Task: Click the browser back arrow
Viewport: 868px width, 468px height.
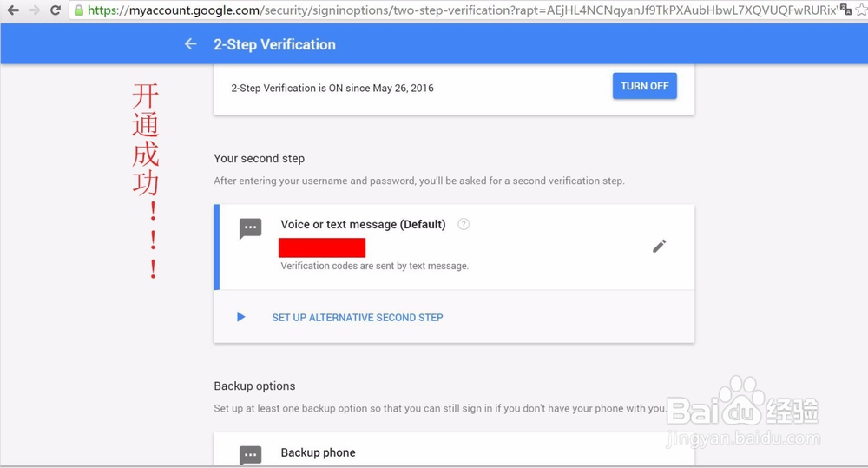Action: pos(13,10)
